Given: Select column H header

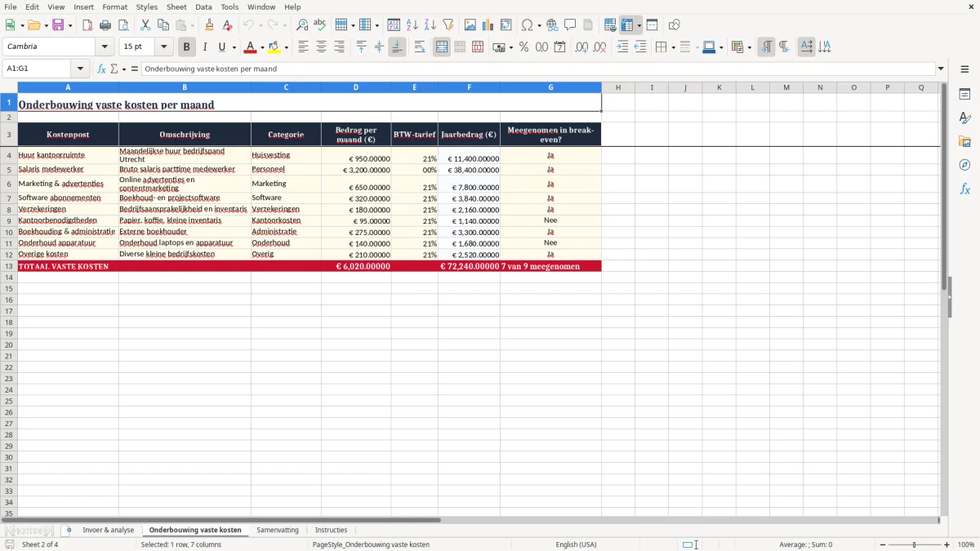Looking at the screenshot, I should pyautogui.click(x=618, y=87).
